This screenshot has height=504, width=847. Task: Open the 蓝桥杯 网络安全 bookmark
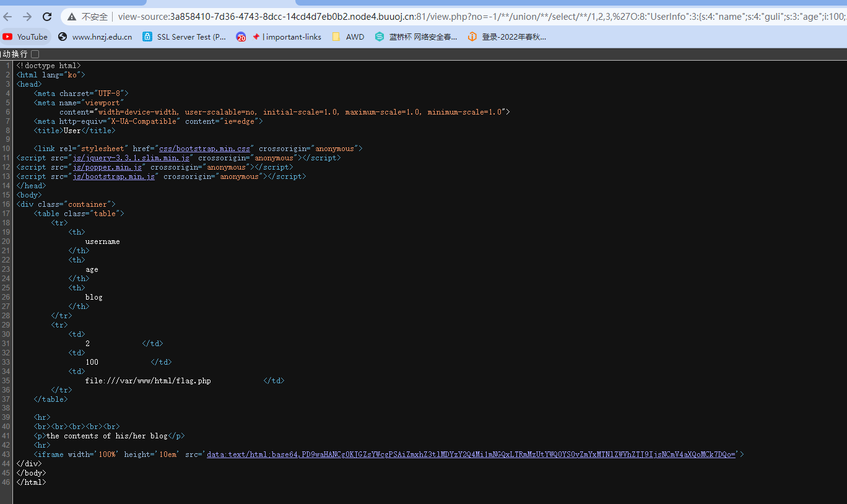click(x=416, y=37)
